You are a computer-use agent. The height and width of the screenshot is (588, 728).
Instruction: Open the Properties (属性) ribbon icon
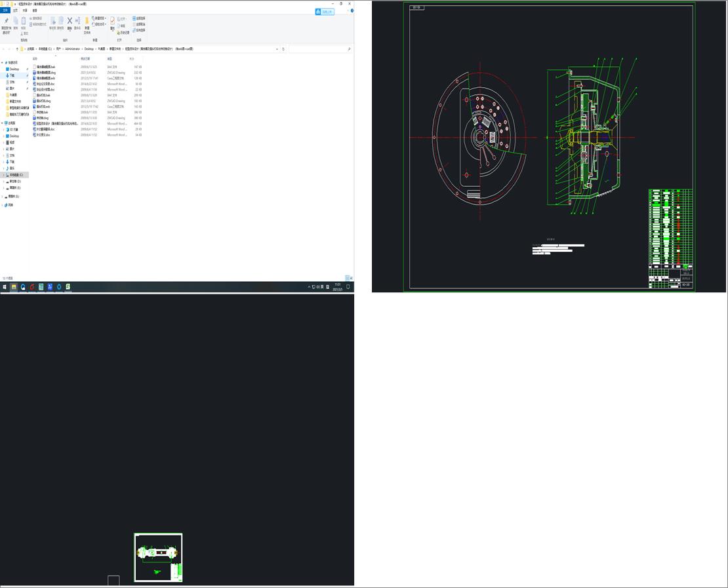(x=112, y=22)
